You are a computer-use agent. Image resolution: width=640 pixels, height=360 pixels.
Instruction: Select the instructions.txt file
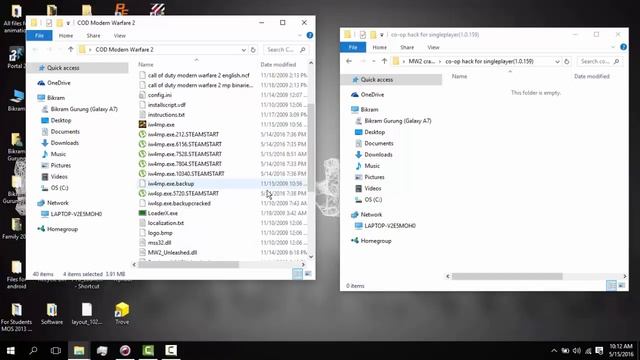166,115
